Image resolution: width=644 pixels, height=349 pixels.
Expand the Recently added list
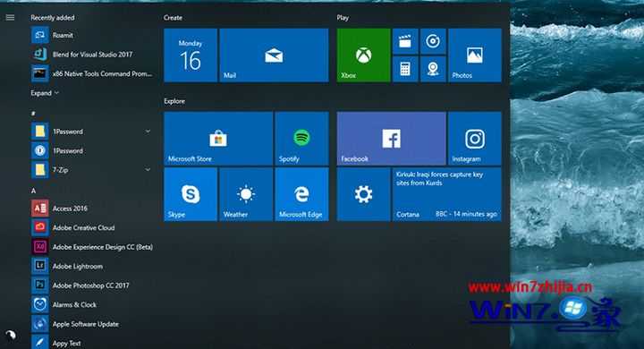[x=45, y=93]
